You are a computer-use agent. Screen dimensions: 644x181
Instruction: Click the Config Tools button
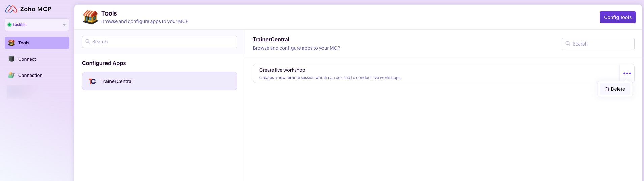pyautogui.click(x=617, y=17)
